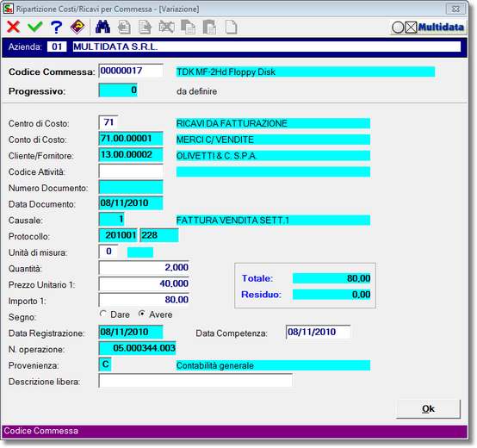
Task: Click the application icon in title bar
Action: click(9, 9)
